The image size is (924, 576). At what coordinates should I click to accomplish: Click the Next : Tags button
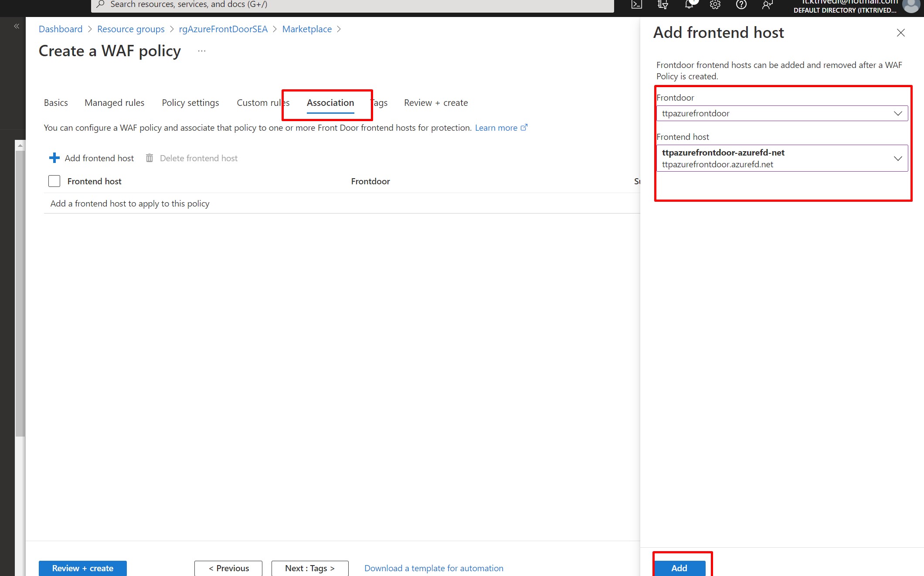pos(310,568)
